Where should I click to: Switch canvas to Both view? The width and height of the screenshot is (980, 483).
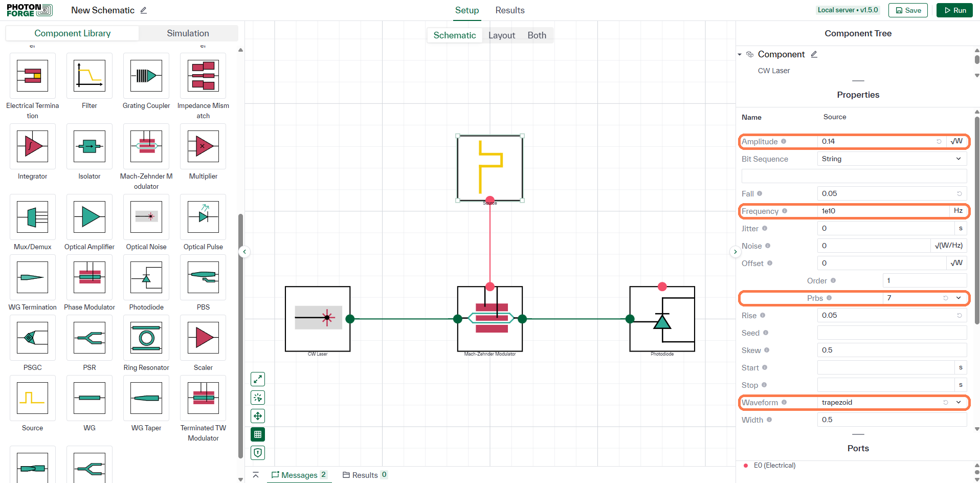pos(537,35)
